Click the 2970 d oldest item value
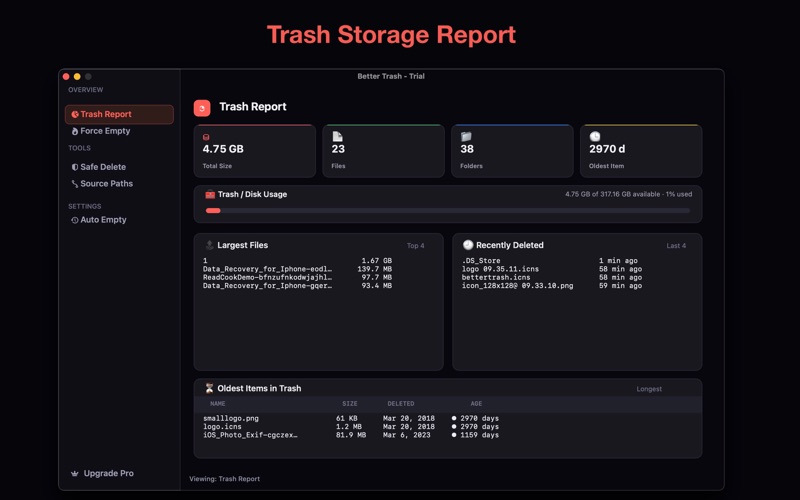Image resolution: width=800 pixels, height=500 pixels. [607, 149]
